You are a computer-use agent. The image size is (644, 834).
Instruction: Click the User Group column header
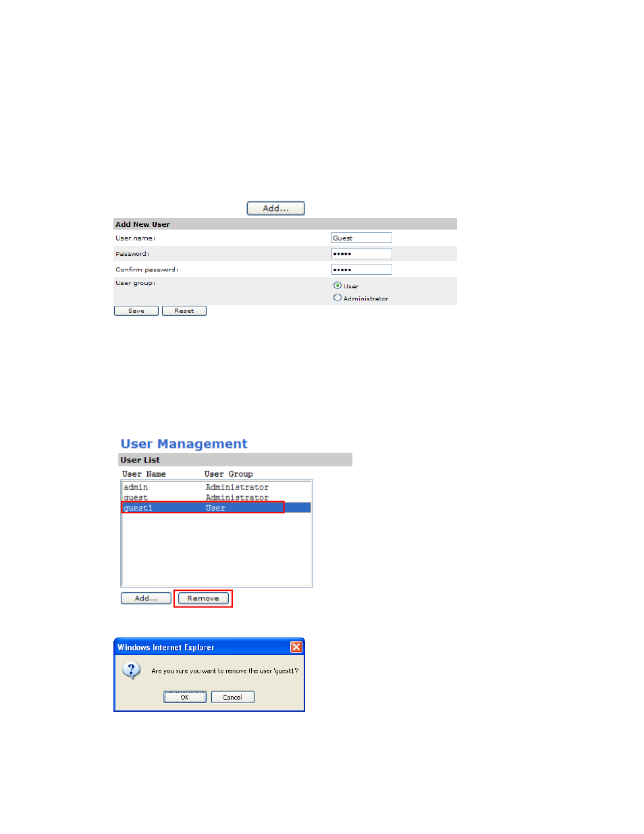coord(229,474)
